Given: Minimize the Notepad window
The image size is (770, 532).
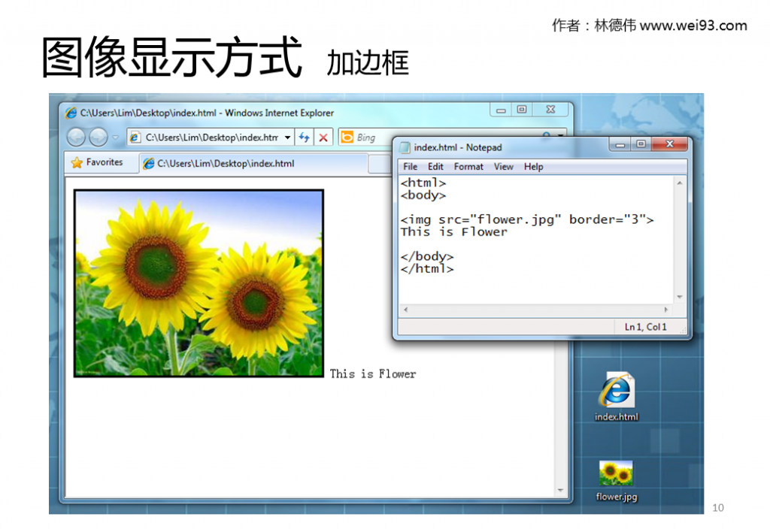Looking at the screenshot, I should coord(620,144).
